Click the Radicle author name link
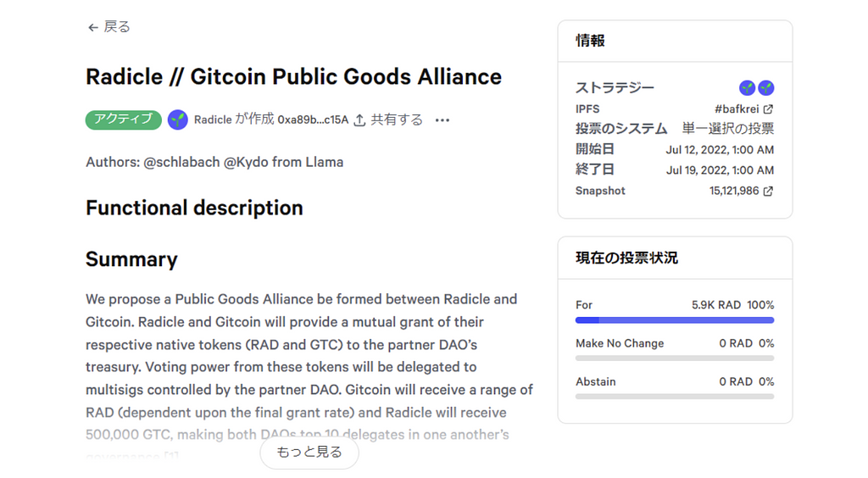Image resolution: width=868 pixels, height=478 pixels. (213, 120)
